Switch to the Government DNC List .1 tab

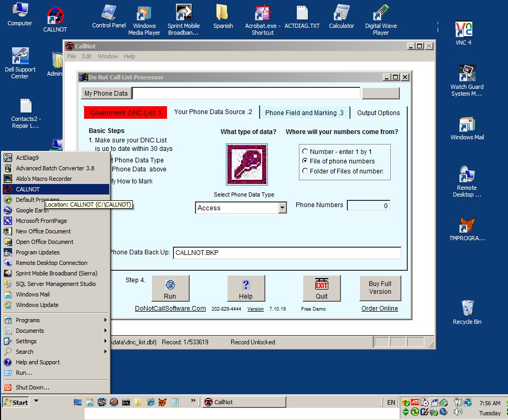point(126,113)
